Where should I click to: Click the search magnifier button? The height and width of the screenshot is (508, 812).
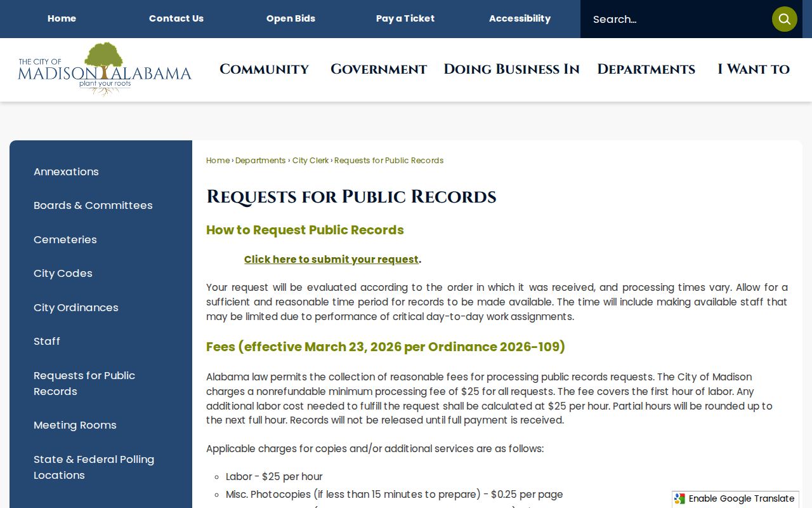784,19
